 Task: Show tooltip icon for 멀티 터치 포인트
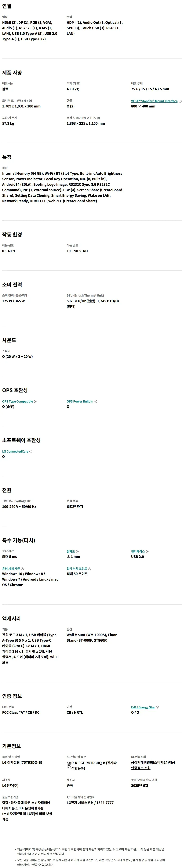90,569
